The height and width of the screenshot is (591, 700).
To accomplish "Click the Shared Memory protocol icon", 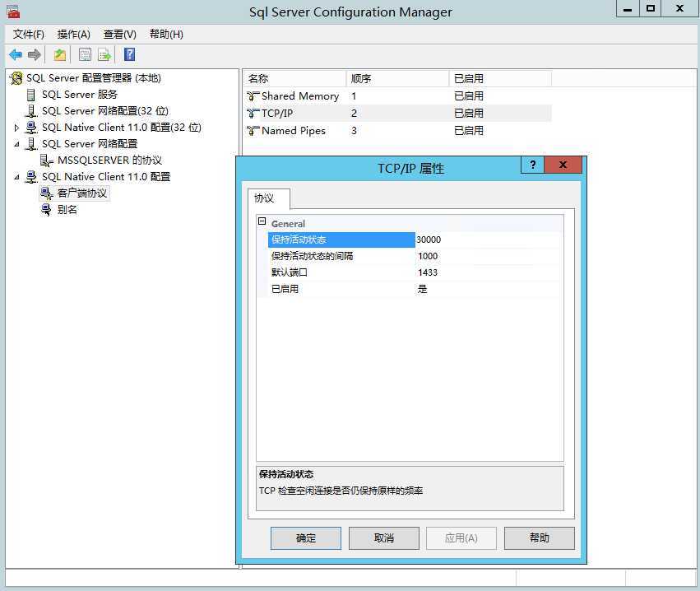I will point(253,96).
